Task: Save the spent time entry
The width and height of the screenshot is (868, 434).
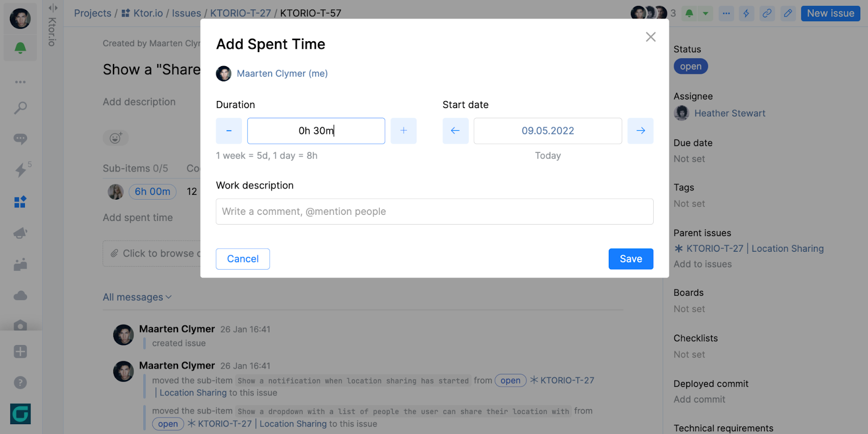Action: [631, 259]
